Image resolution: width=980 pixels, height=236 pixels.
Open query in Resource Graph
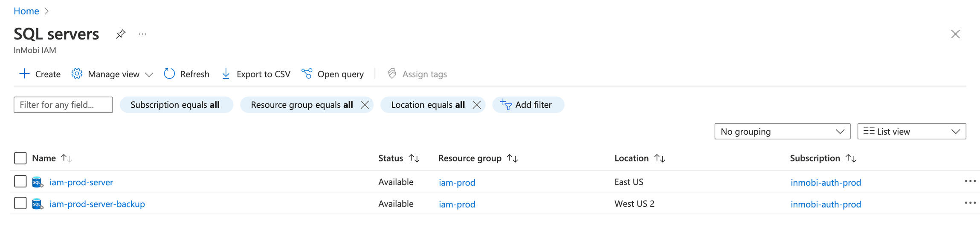click(333, 74)
